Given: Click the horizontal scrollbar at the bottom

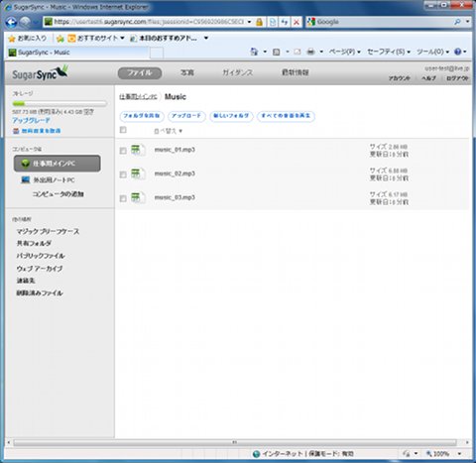Looking at the screenshot, I should point(235,442).
